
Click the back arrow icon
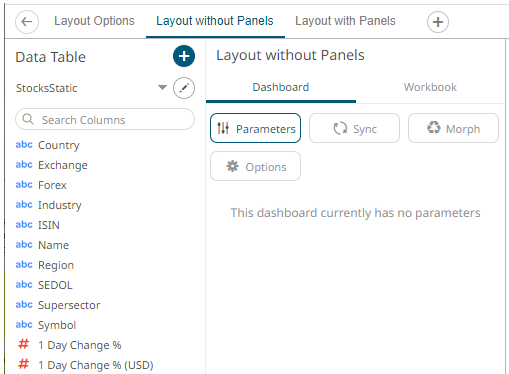tap(27, 22)
